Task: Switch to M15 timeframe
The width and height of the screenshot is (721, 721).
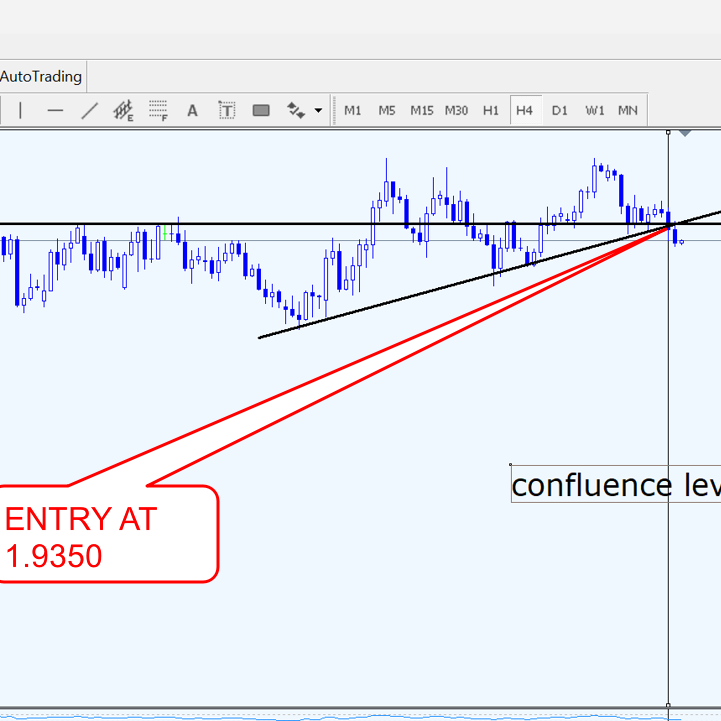Action: (421, 110)
